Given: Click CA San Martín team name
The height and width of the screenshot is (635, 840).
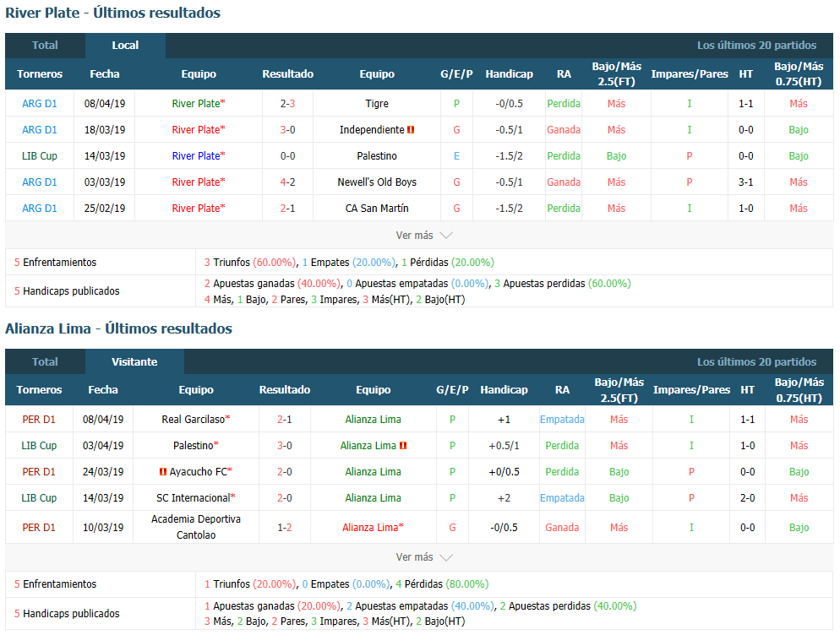Looking at the screenshot, I should [377, 209].
